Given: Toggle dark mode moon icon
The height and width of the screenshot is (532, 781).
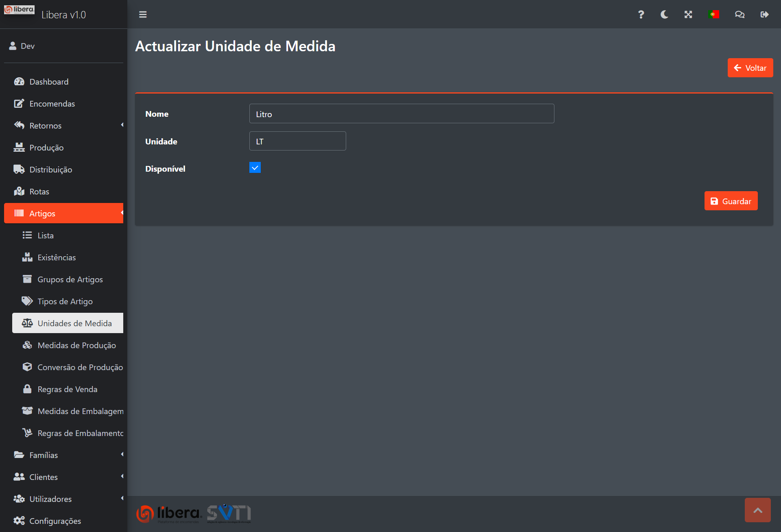Looking at the screenshot, I should click(664, 15).
